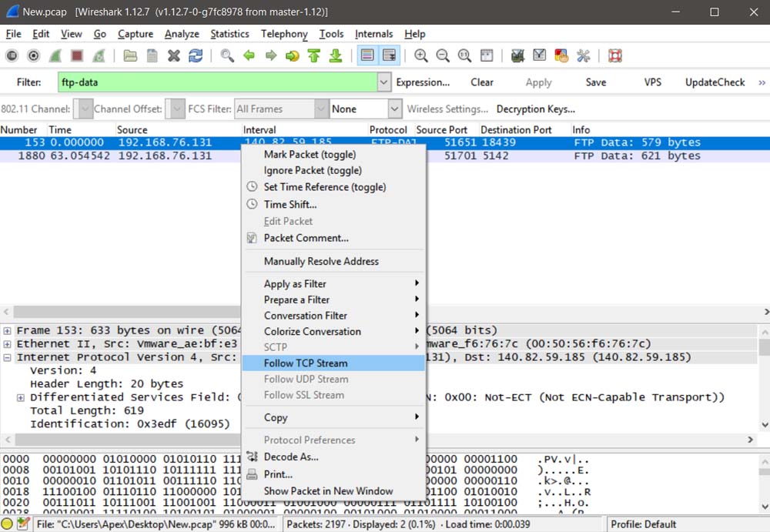Expand Differentiated Services Field node
The width and height of the screenshot is (770, 532).
point(21,397)
